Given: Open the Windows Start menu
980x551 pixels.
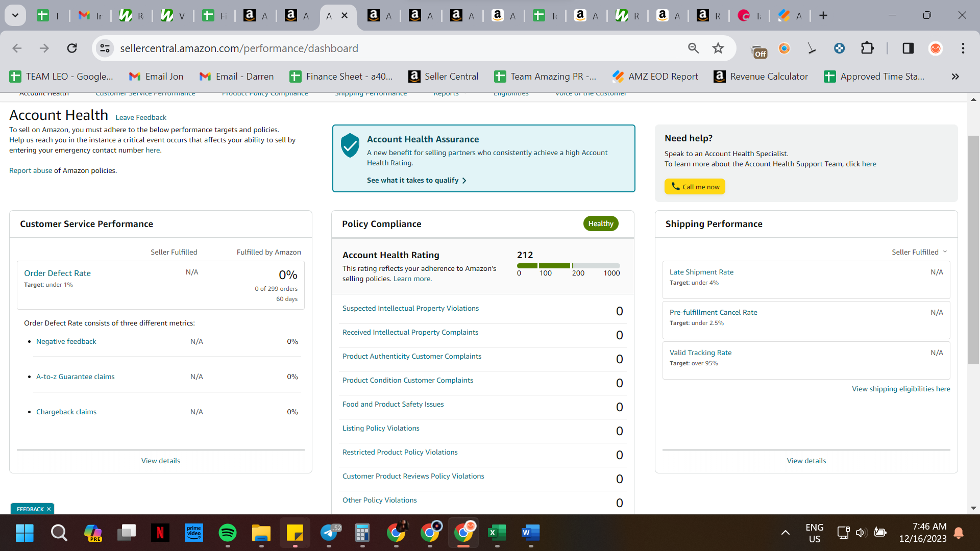Looking at the screenshot, I should click(x=24, y=533).
